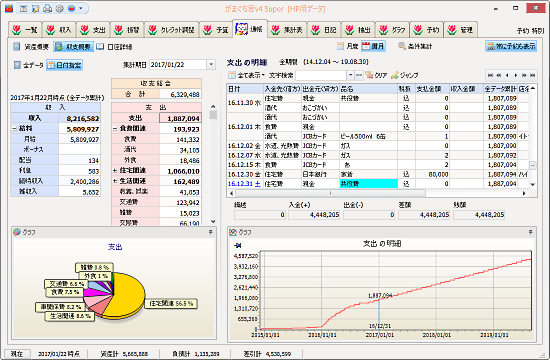
Task: Open the 全て表示 filter dropdown
Action: click(x=247, y=75)
